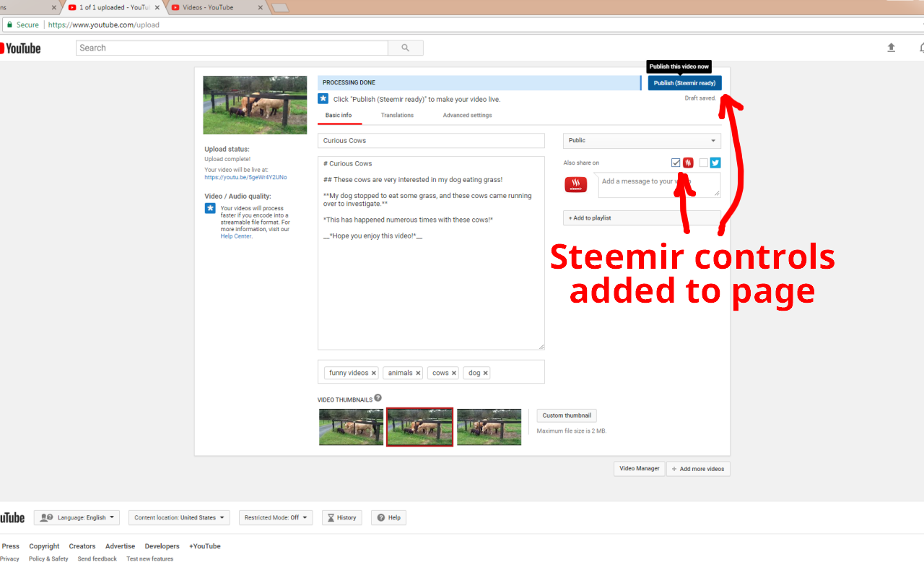Click the Developers footer link
This screenshot has width=924, height=578.
click(162, 546)
